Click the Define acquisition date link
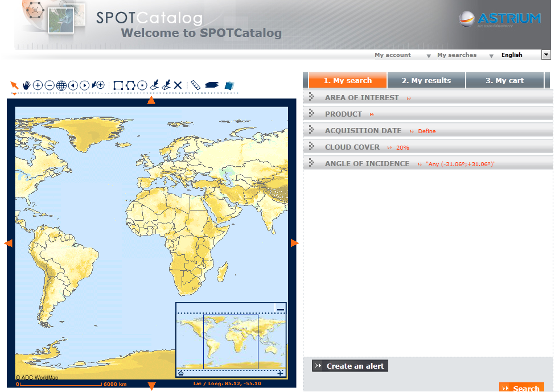 427,131
